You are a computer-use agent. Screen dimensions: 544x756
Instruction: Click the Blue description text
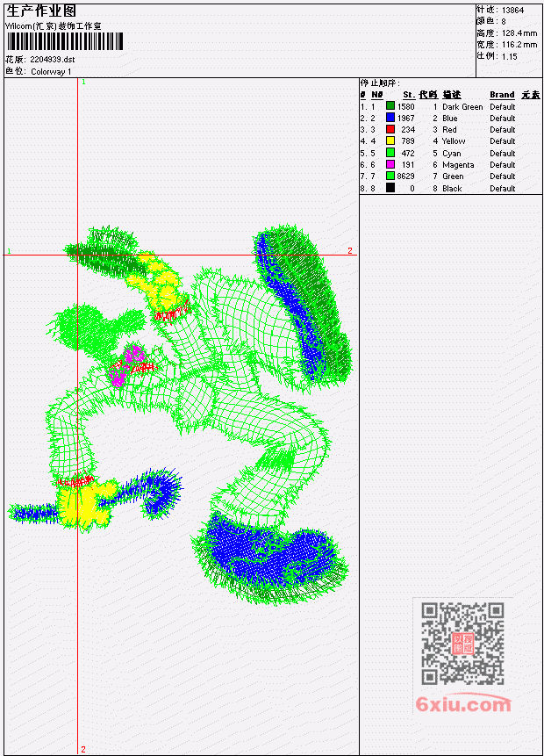pos(450,119)
